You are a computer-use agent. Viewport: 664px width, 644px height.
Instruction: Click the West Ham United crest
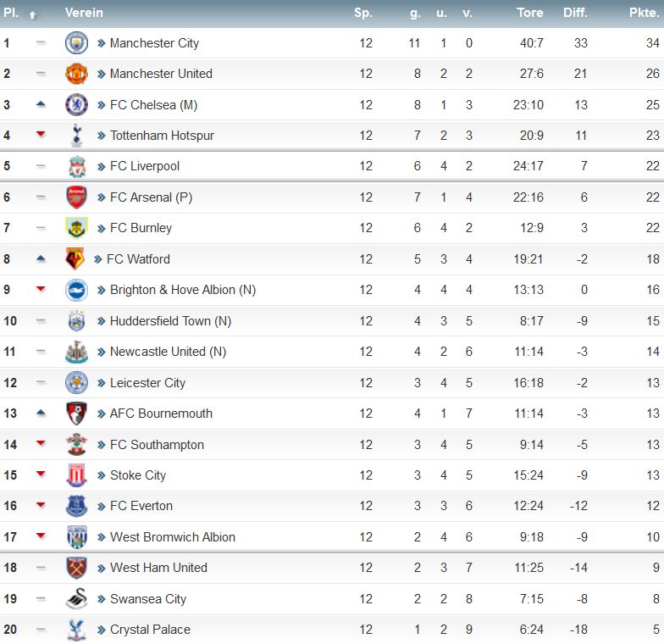click(76, 568)
